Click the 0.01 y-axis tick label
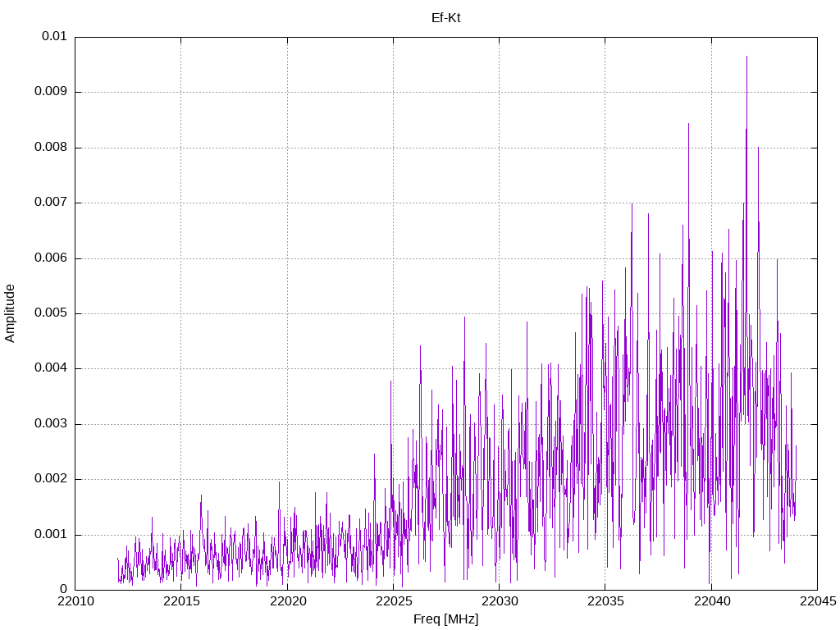The width and height of the screenshot is (840, 630). (x=54, y=37)
